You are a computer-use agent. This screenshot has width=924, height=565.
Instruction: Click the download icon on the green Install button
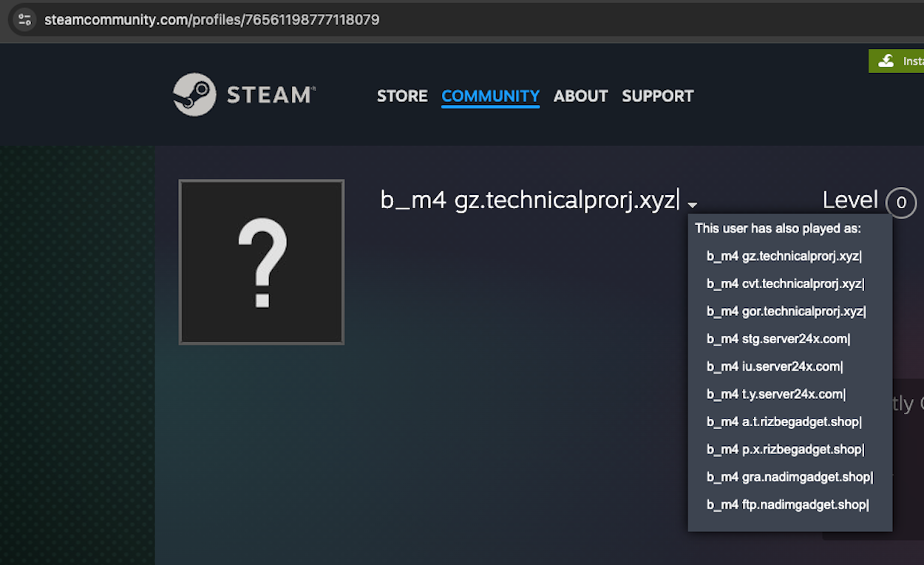pos(888,61)
